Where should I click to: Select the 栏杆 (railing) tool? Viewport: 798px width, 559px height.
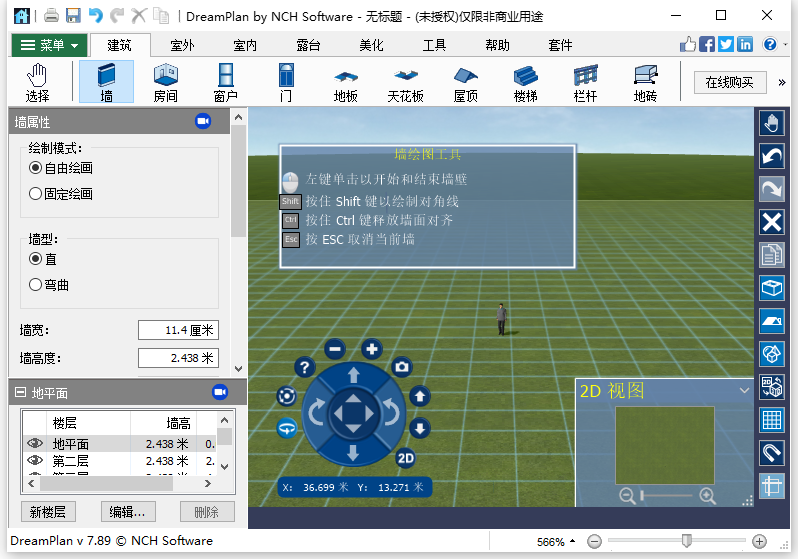(x=585, y=82)
